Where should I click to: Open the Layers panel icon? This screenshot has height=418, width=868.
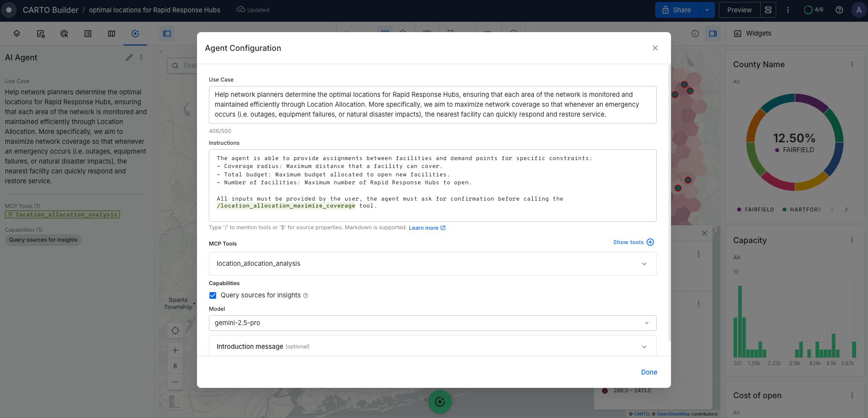point(17,34)
